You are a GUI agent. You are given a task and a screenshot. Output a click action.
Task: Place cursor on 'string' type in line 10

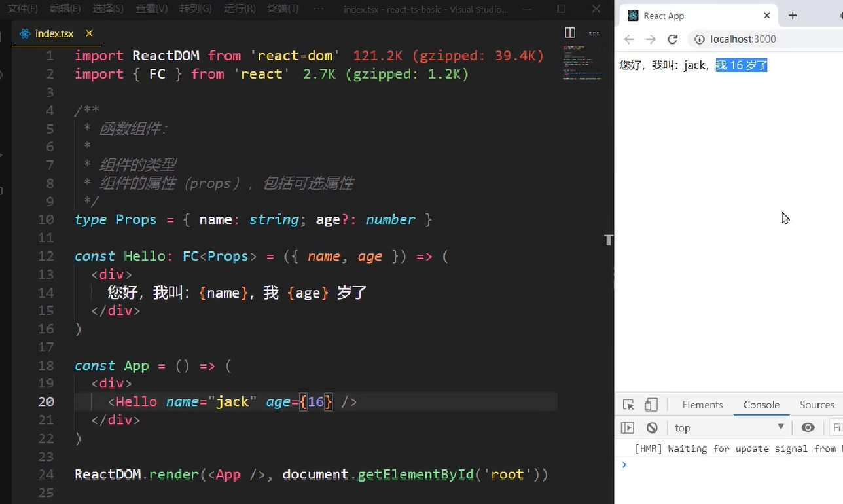274,219
